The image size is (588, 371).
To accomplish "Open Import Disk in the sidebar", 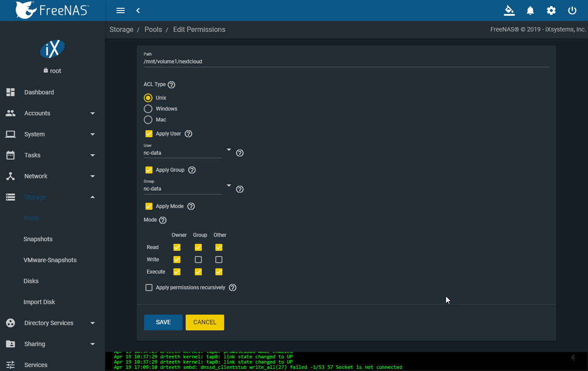I will [39, 302].
